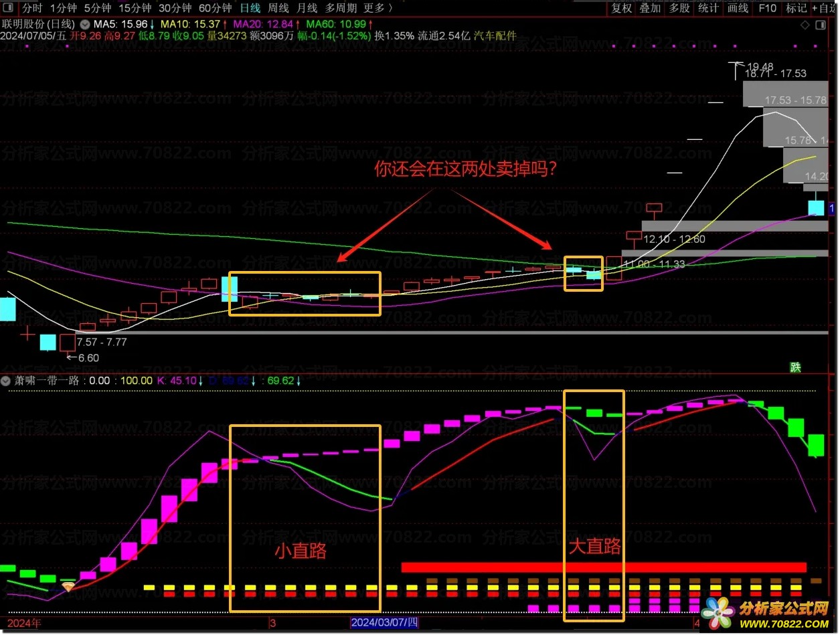Viewport: 840px width, 635px height.
Task: Click the 多股 multi-stock button
Action: click(x=679, y=8)
